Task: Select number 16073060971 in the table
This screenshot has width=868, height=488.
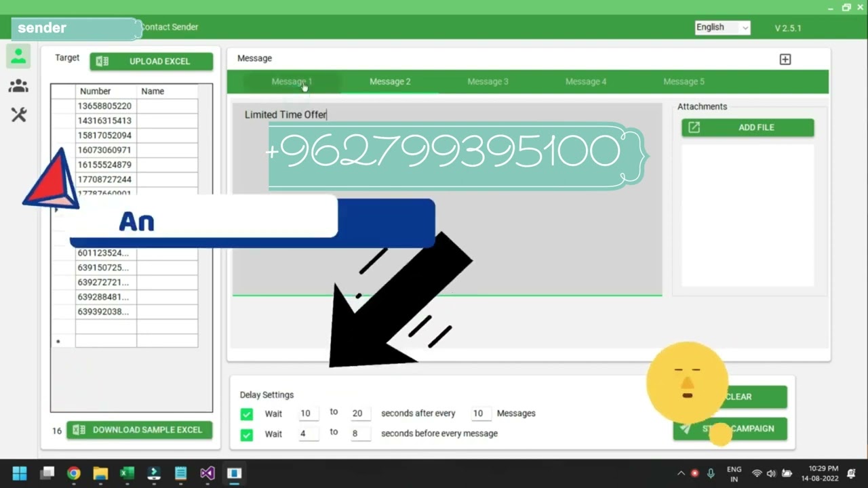Action: tap(106, 150)
